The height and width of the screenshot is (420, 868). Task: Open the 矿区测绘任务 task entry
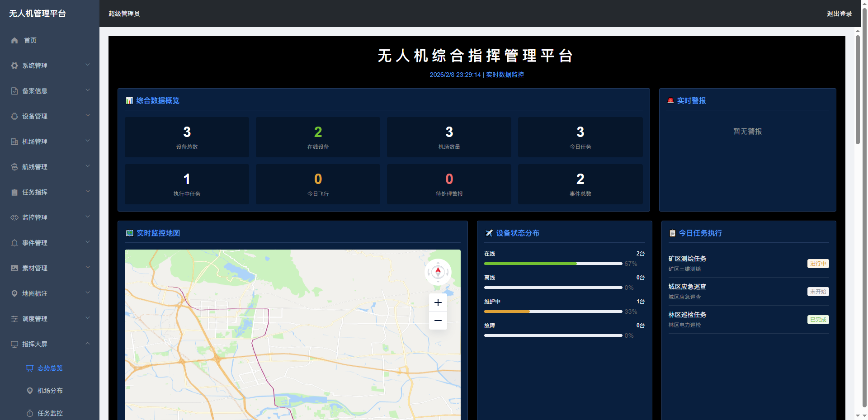click(x=687, y=259)
